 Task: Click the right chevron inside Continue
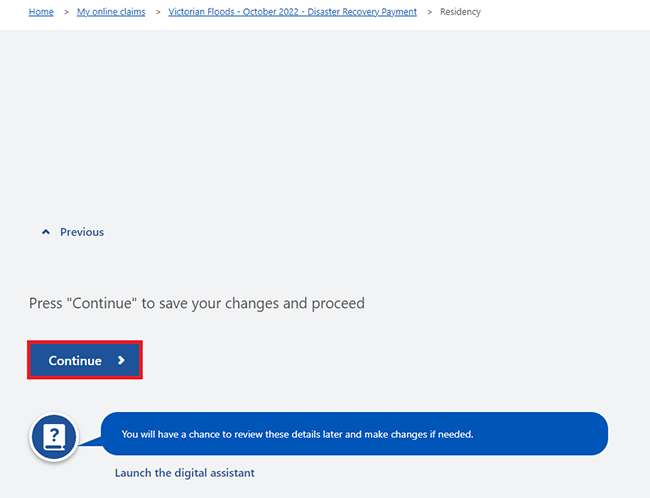121,360
